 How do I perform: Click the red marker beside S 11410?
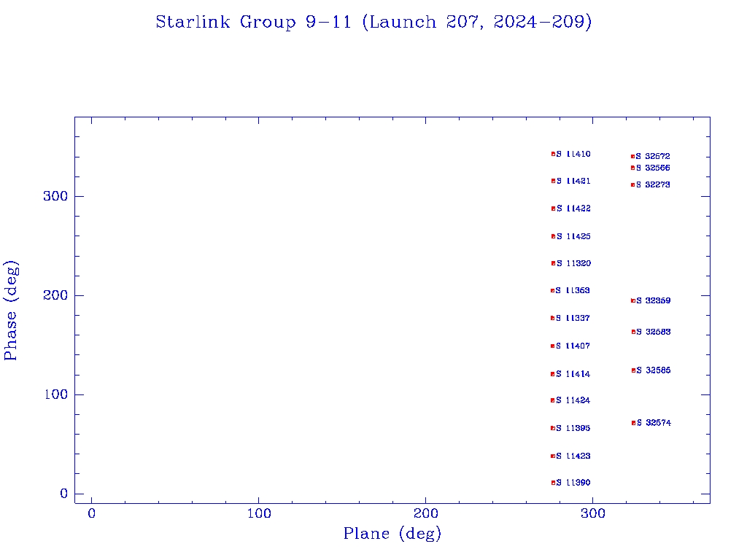[x=553, y=155]
